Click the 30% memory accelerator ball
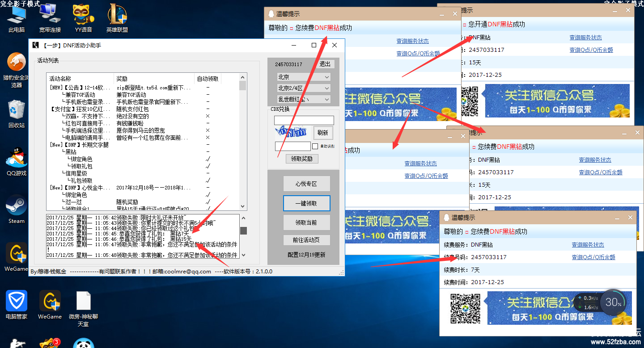 click(613, 302)
